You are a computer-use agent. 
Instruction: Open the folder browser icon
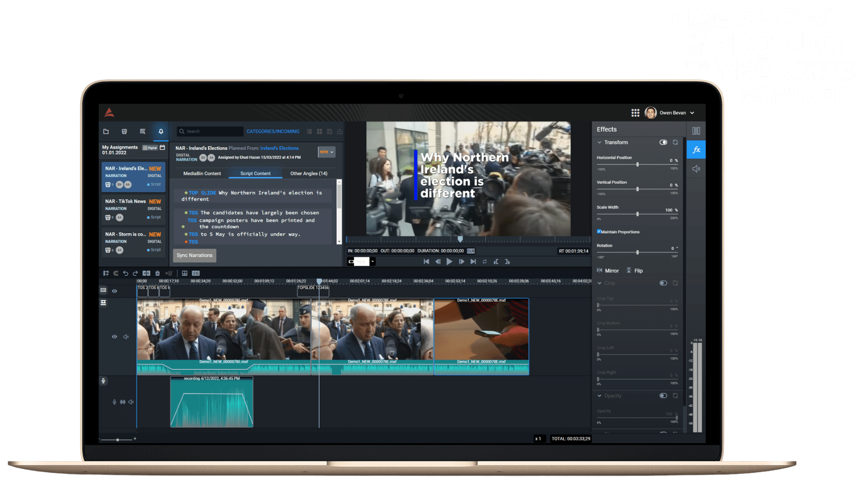(x=106, y=131)
